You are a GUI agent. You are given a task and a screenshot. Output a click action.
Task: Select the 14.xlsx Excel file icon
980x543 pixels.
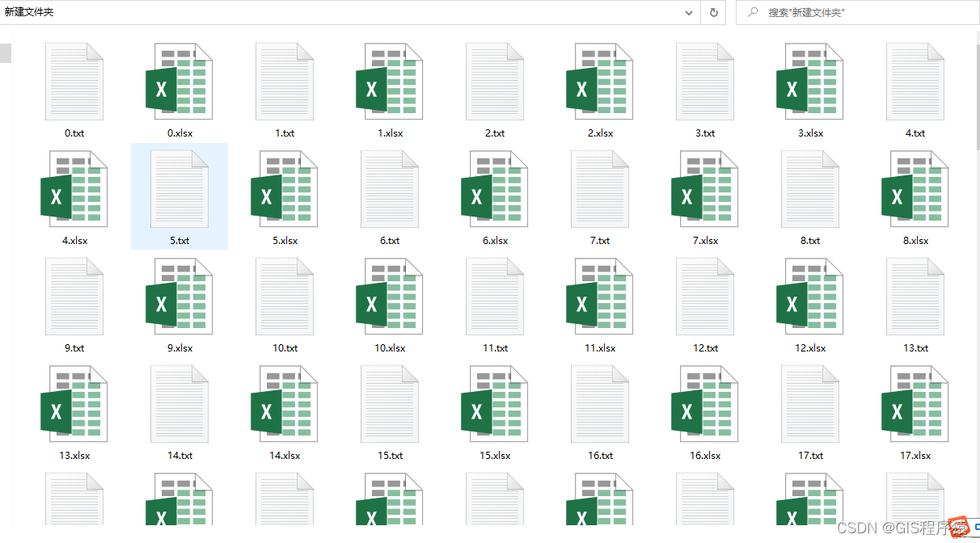point(285,404)
